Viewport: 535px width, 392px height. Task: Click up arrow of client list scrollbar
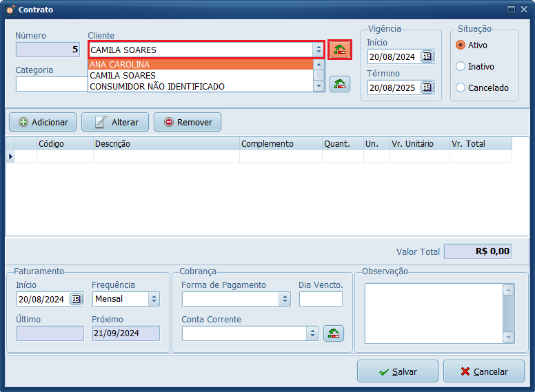click(319, 65)
